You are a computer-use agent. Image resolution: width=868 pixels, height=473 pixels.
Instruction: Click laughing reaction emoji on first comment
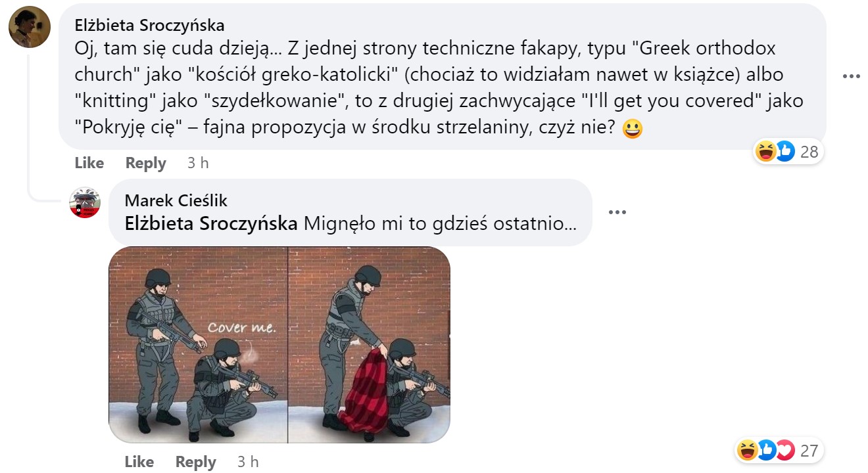766,152
